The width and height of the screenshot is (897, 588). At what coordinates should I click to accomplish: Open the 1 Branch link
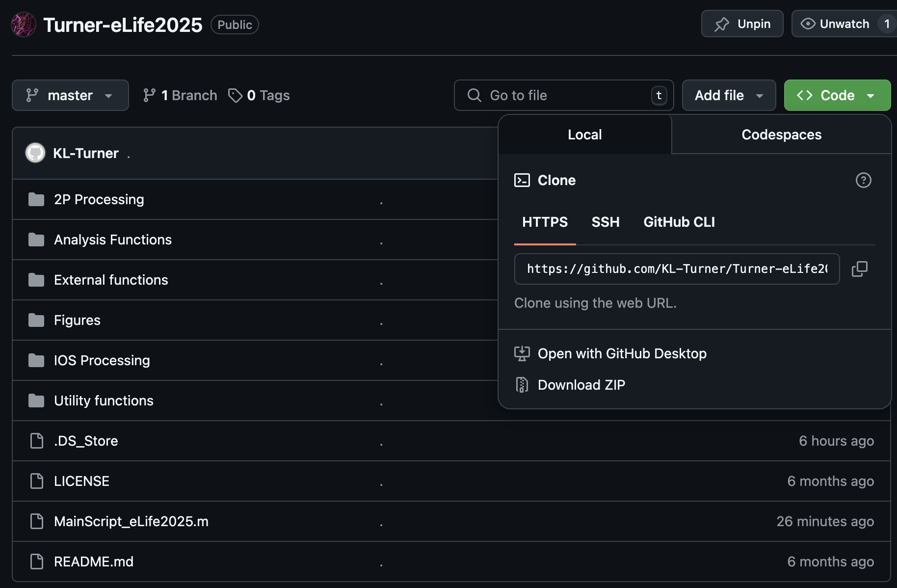pos(180,95)
